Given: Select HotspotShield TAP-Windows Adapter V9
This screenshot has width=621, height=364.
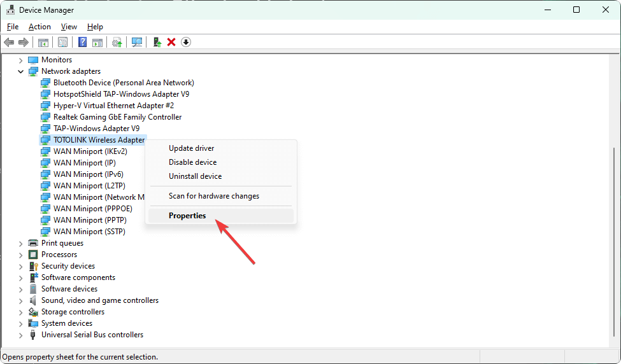Looking at the screenshot, I should pyautogui.click(x=121, y=94).
